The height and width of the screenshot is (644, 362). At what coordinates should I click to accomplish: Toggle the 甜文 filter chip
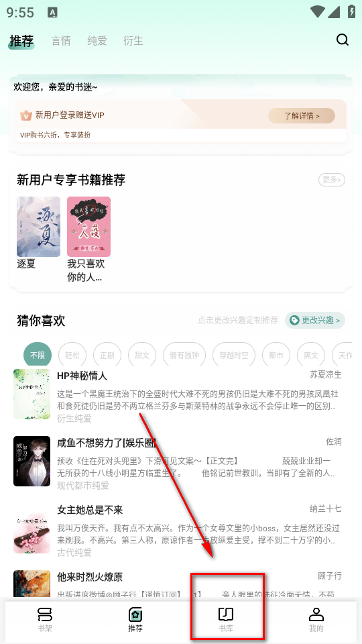(x=142, y=356)
